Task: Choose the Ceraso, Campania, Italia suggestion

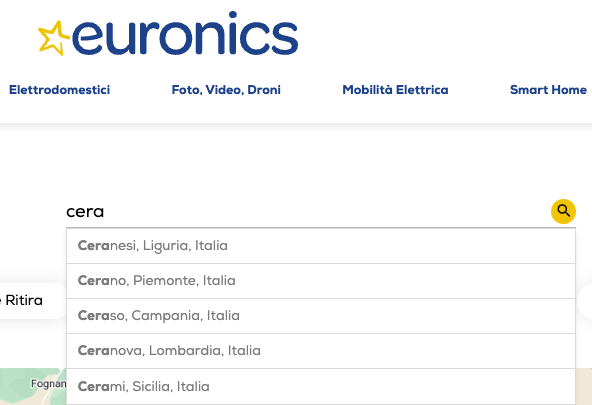Action: (321, 316)
